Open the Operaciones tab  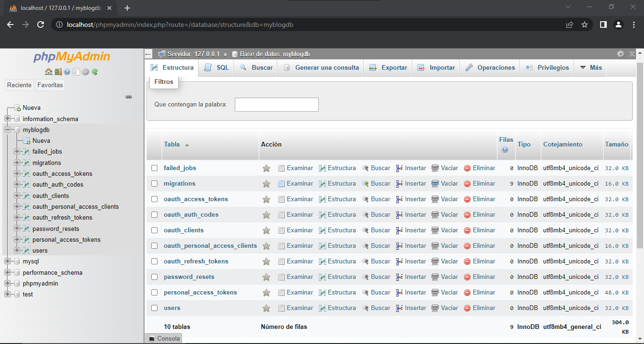point(490,68)
